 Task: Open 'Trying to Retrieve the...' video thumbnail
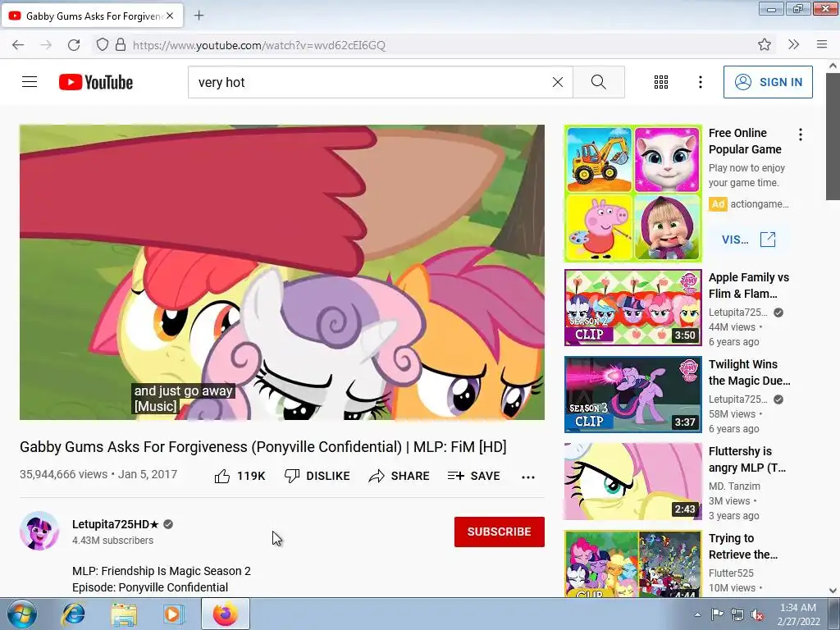pyautogui.click(x=632, y=564)
